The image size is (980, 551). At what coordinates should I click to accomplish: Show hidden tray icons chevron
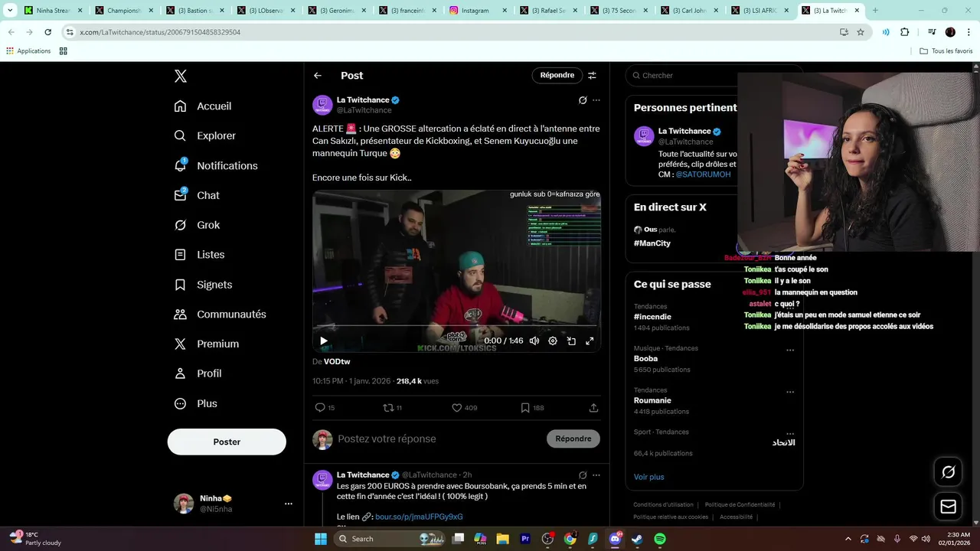point(848,539)
